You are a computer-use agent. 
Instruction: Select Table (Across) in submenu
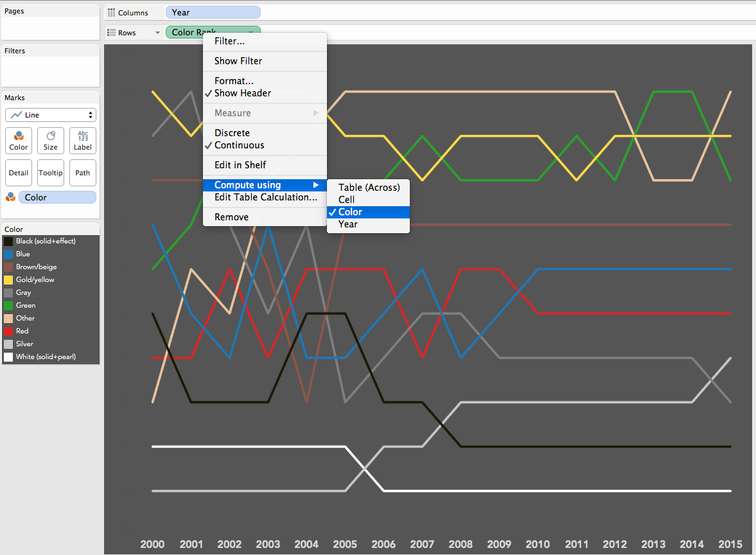click(368, 188)
